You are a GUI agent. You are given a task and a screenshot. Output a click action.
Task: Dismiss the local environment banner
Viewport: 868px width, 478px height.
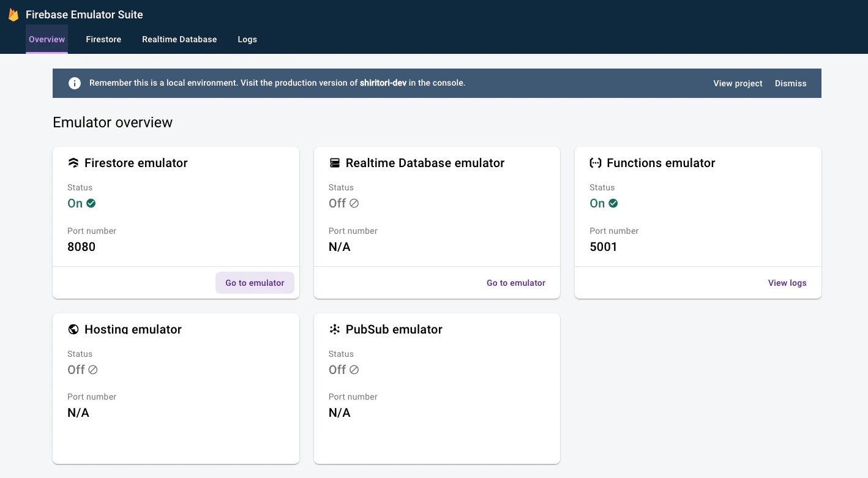click(x=790, y=83)
